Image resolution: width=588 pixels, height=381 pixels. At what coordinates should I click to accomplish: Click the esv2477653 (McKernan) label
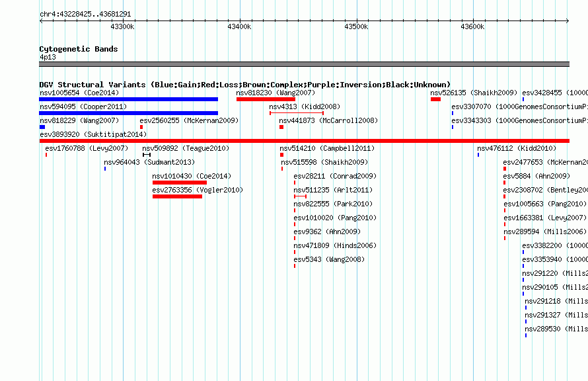pyautogui.click(x=545, y=162)
